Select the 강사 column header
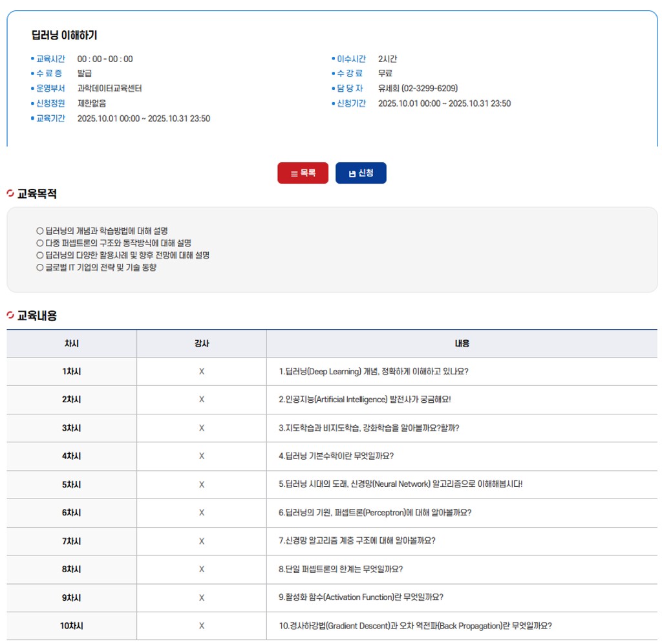The image size is (662, 644). (202, 343)
